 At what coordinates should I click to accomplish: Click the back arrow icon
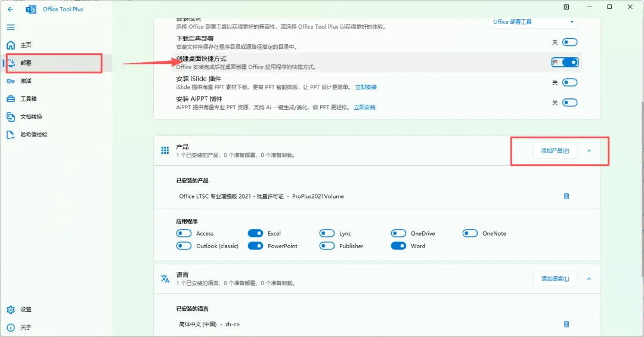tap(10, 9)
